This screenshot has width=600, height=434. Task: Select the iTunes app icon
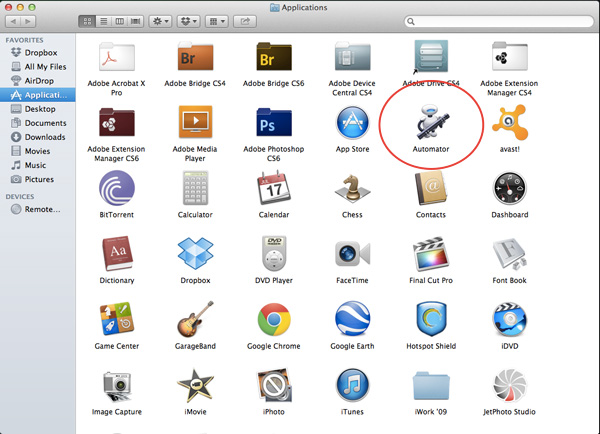(352, 386)
